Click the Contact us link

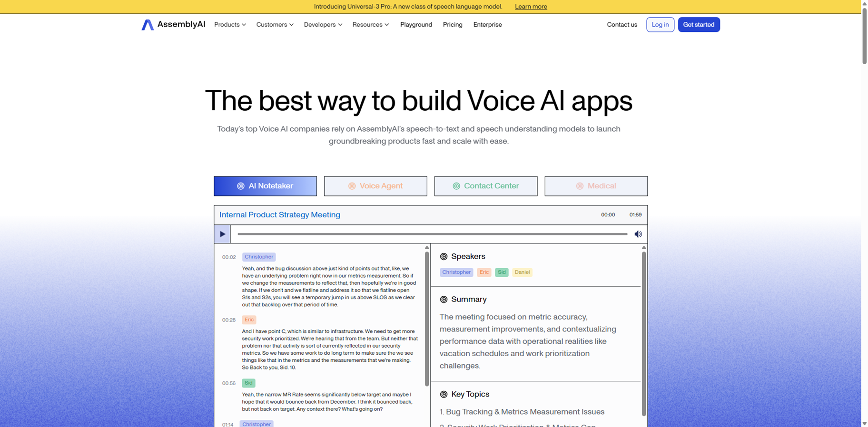pos(621,25)
